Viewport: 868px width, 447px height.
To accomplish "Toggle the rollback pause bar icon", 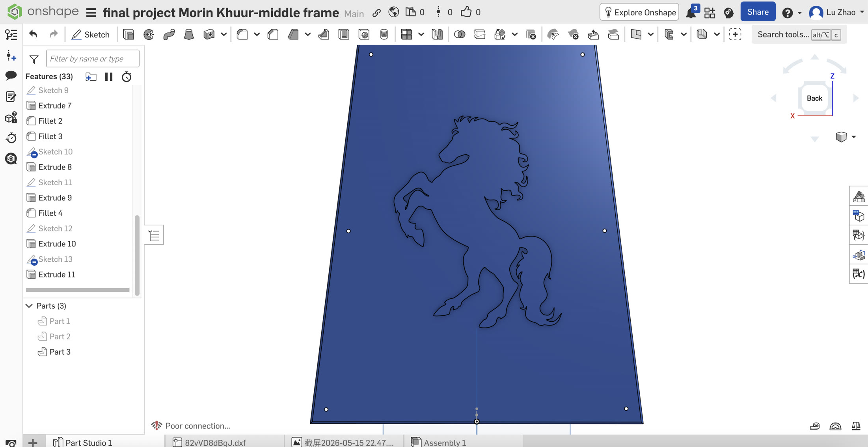I will point(109,76).
